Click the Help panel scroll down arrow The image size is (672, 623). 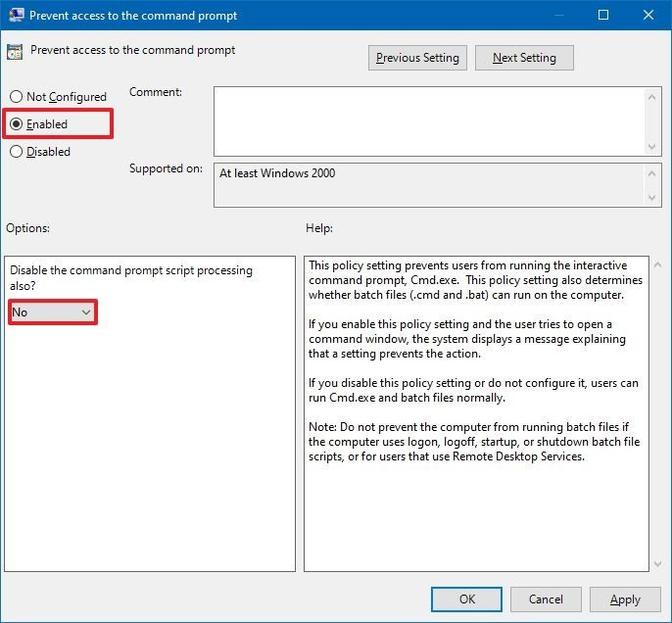coord(658,564)
